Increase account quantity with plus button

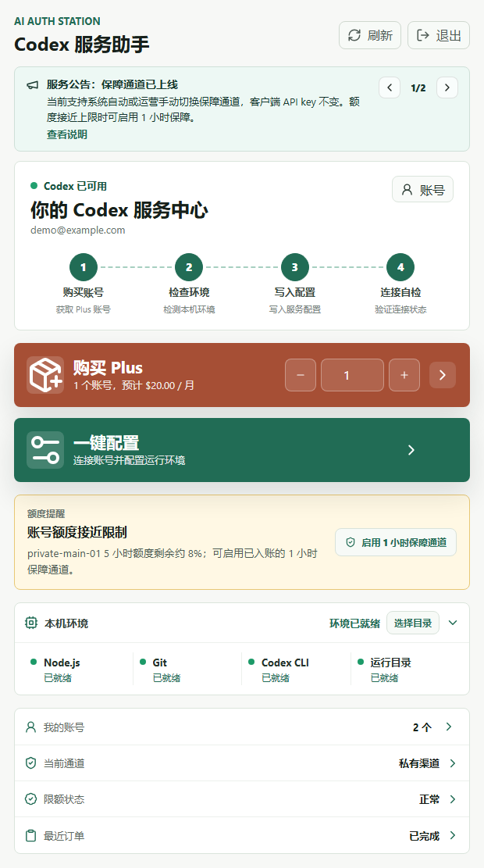[x=404, y=375]
